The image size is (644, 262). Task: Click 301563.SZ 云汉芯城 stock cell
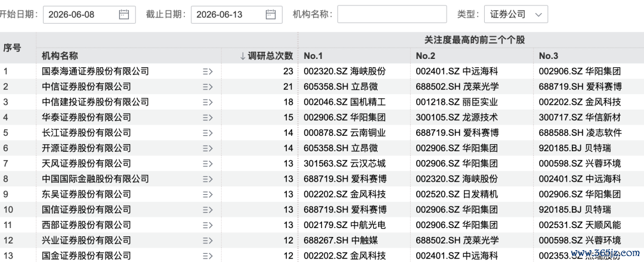coord(345,164)
